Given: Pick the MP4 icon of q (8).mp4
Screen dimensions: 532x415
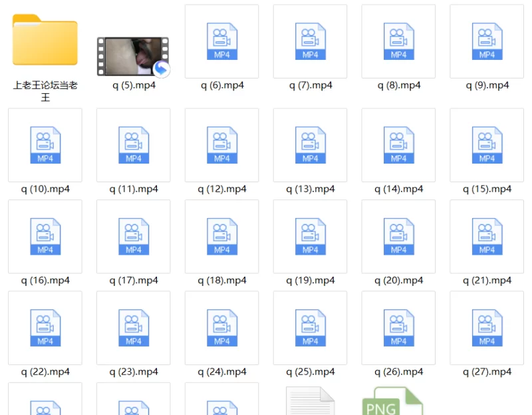Looking at the screenshot, I should click(398, 41).
